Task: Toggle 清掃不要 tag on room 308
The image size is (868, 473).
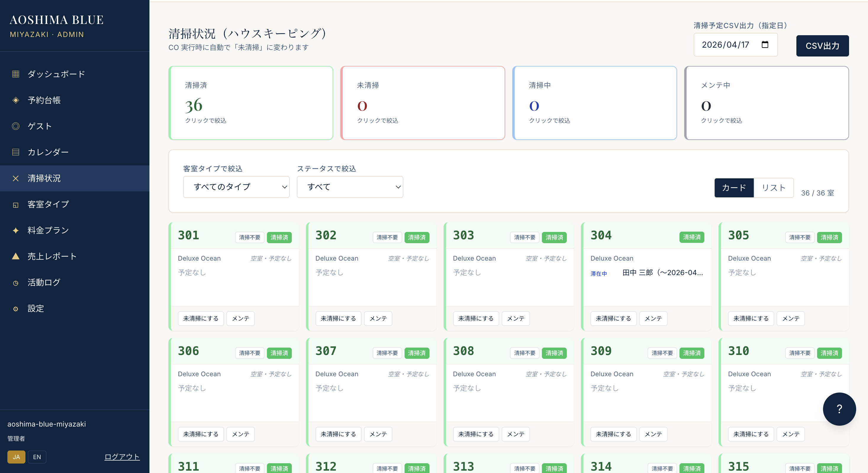Action: tap(525, 353)
